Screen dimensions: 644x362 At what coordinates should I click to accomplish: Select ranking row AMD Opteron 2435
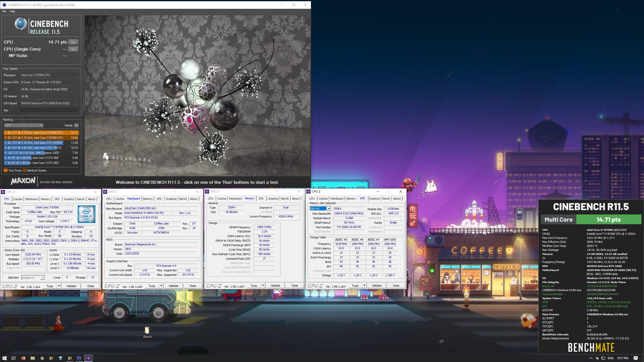pos(41,153)
